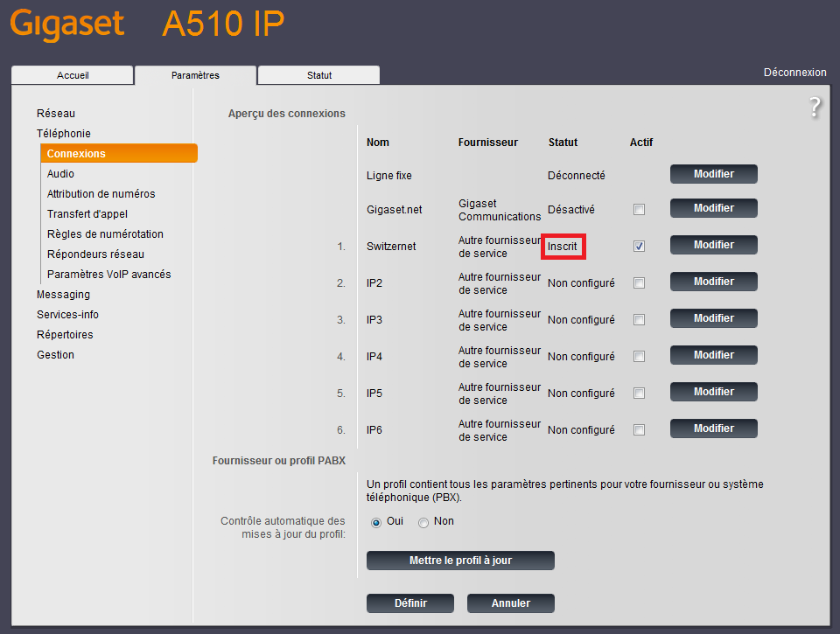Open Paramètres VoIP avancés
This screenshot has height=634, width=840.
click(108, 275)
